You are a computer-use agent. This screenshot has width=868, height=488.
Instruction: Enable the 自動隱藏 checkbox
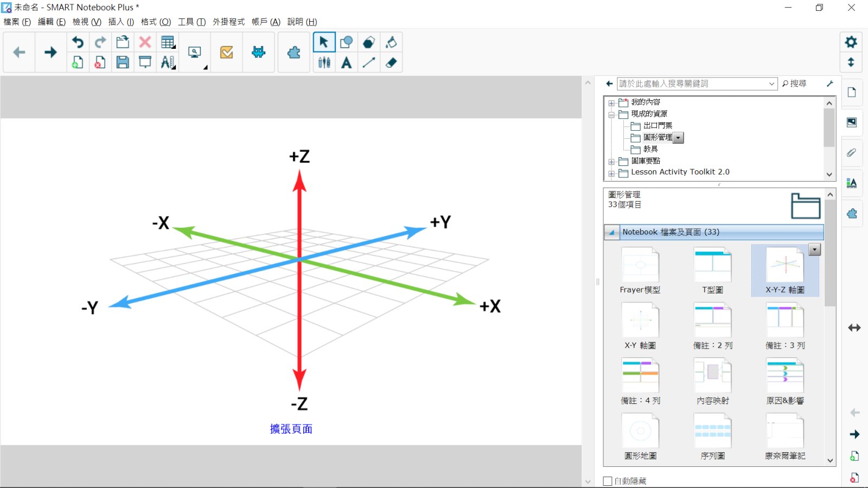(x=608, y=481)
